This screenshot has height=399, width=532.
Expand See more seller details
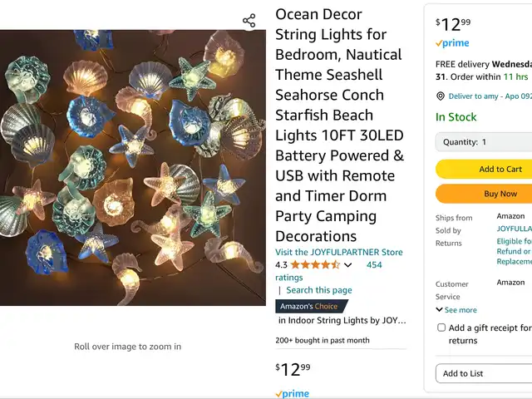coord(456,310)
